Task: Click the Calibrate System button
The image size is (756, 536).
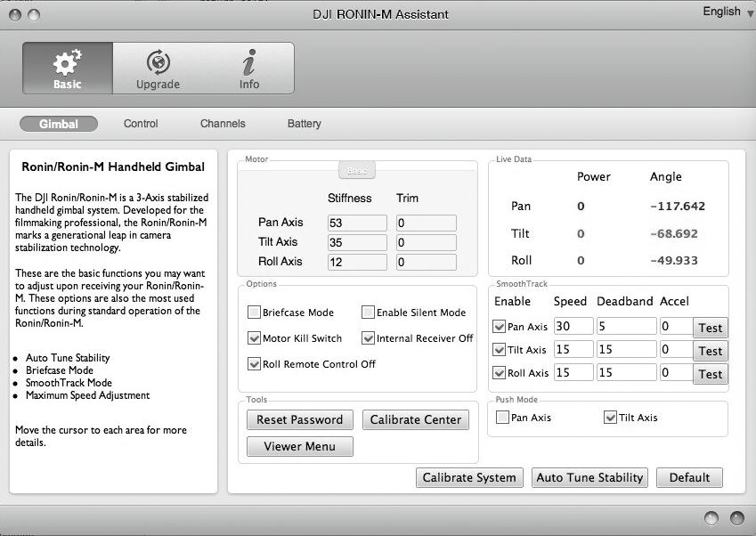Action: [x=469, y=477]
